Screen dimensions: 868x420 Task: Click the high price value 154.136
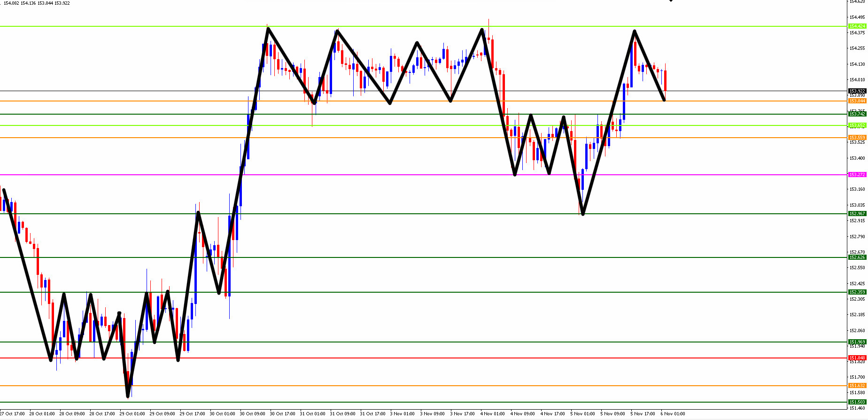(x=28, y=3)
